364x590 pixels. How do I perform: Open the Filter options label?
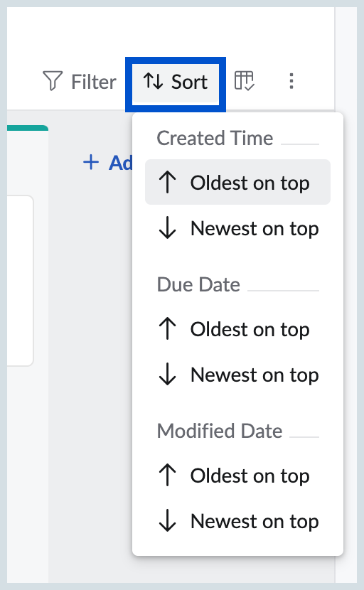coord(94,82)
